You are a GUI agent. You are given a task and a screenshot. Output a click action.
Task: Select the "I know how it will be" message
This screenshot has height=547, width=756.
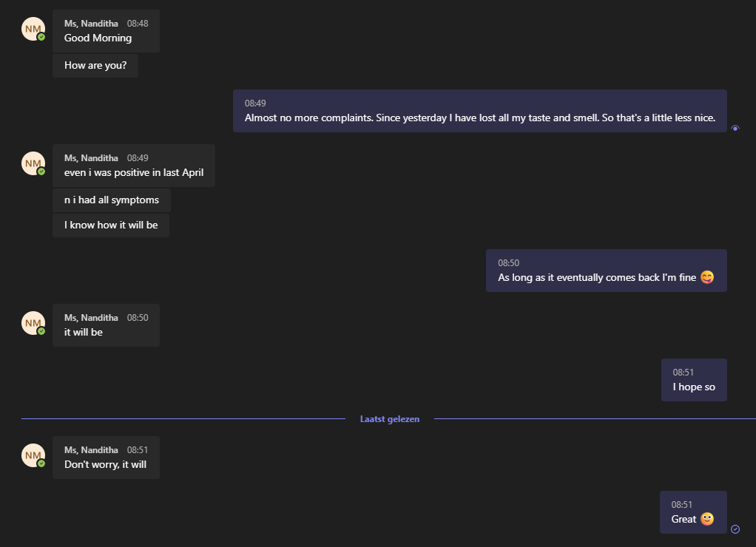click(111, 225)
